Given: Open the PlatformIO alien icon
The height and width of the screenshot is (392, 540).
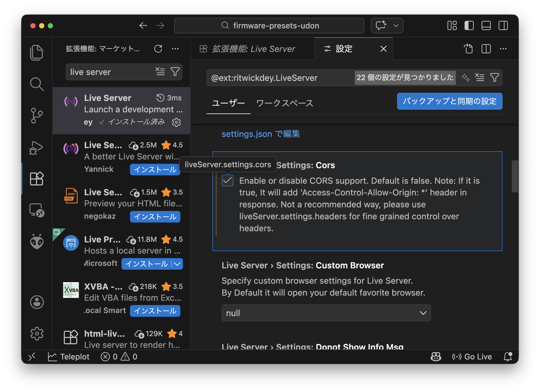Looking at the screenshot, I should 36,242.
